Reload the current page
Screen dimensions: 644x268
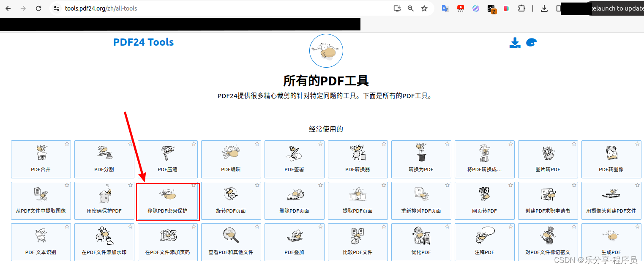pos(38,8)
